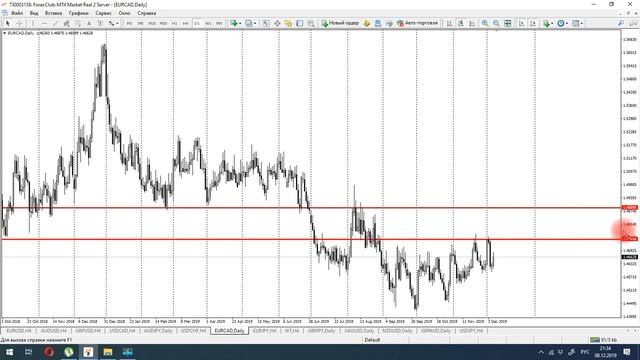
Task: Select the trendline tool
Action: pyautogui.click(x=56, y=23)
